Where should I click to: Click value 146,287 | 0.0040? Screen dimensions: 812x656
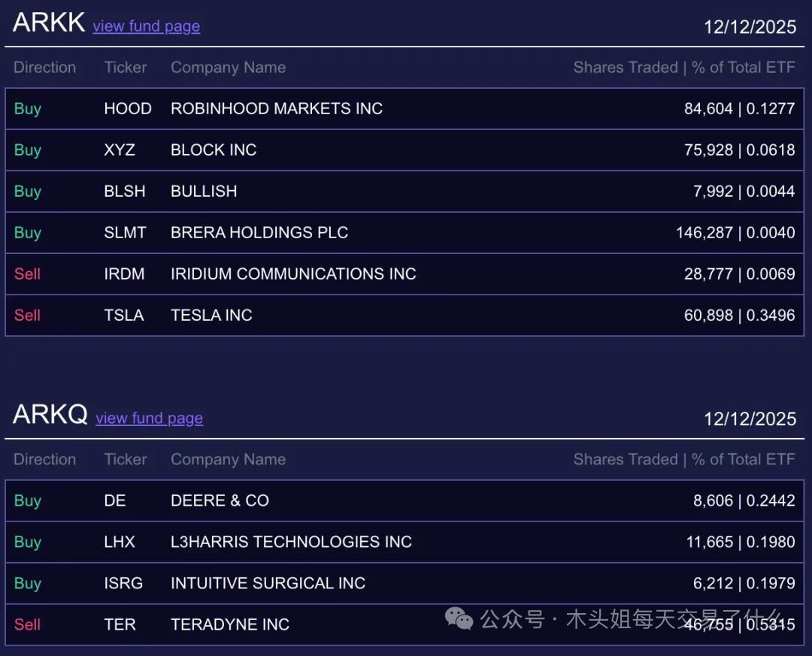coord(735,232)
